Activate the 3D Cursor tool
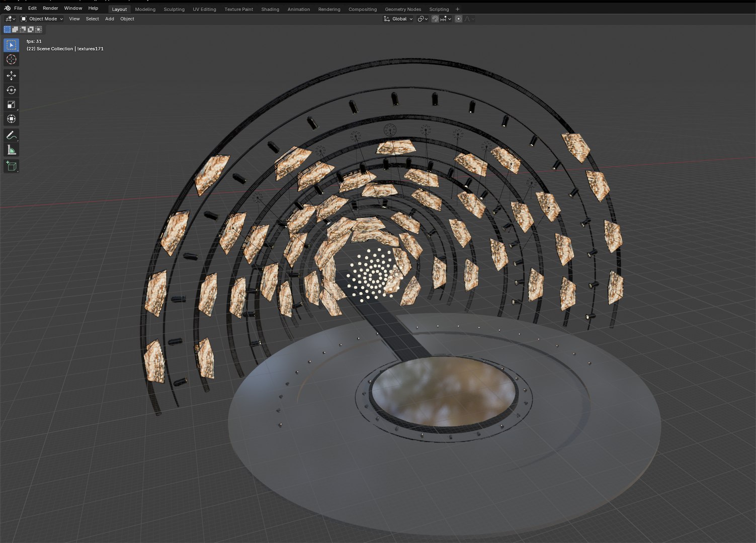Image resolution: width=756 pixels, height=543 pixels. pos(11,59)
